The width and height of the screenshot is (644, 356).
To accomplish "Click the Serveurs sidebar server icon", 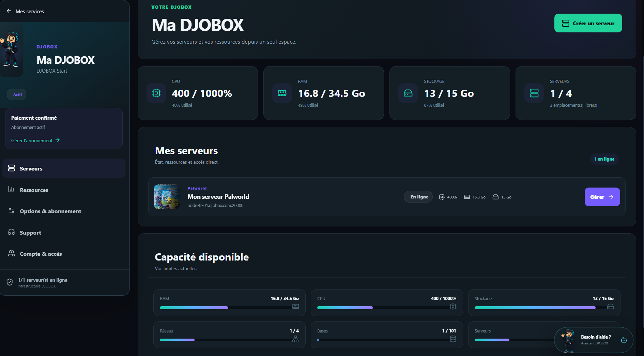I will 12,168.
